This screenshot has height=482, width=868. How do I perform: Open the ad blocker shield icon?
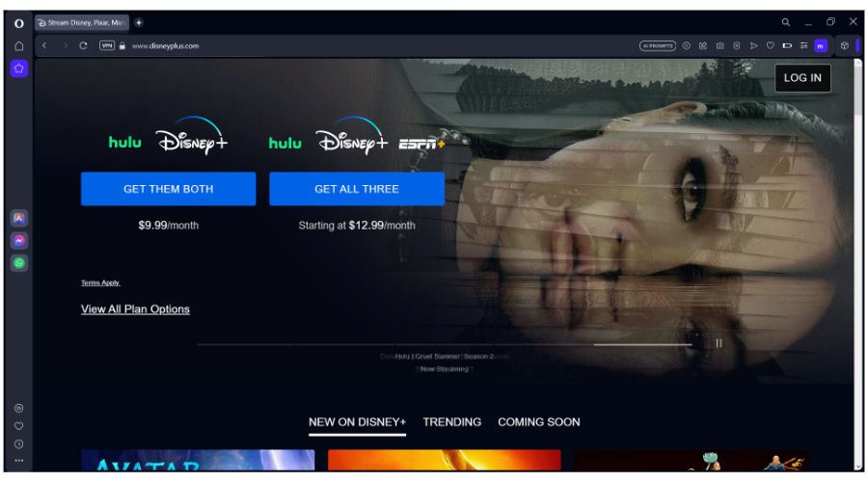tap(736, 46)
